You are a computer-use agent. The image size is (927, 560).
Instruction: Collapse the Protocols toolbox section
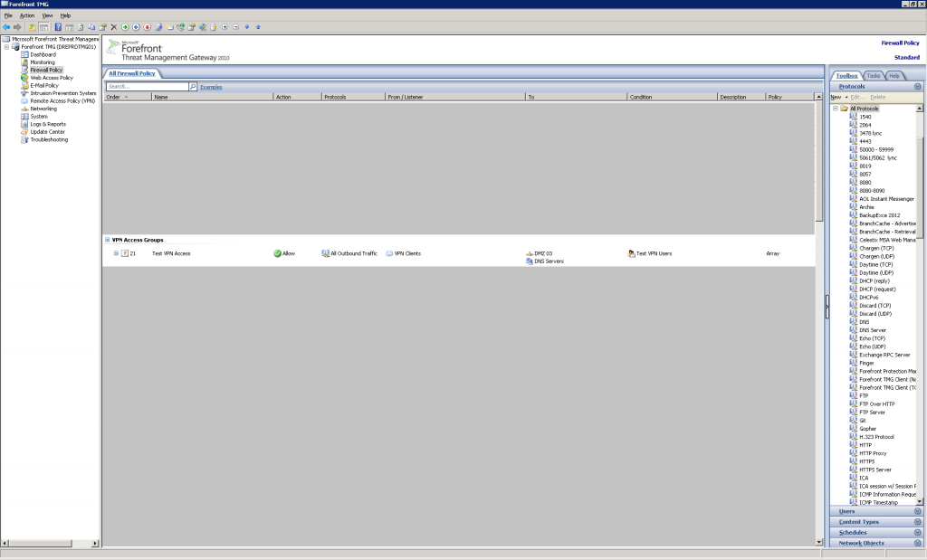pyautogui.click(x=918, y=86)
